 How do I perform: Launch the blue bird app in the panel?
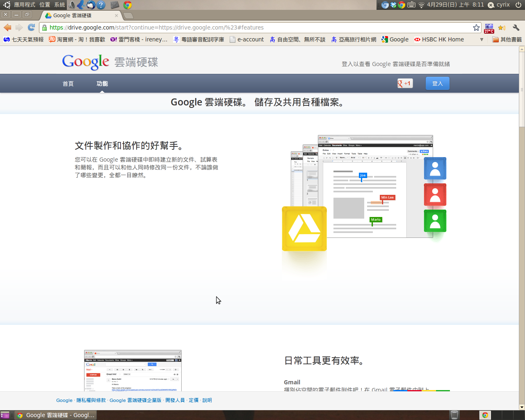coord(81,5)
